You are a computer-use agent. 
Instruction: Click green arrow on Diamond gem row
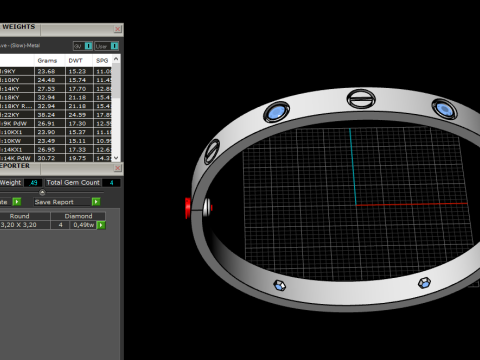(x=101, y=225)
